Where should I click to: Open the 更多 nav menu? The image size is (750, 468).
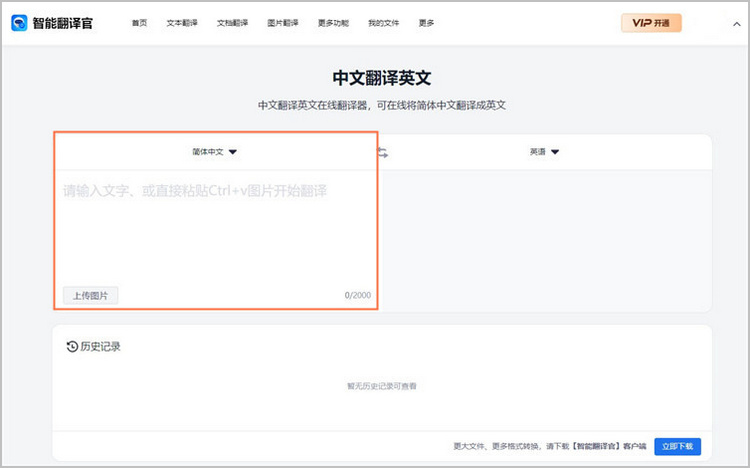point(427,23)
